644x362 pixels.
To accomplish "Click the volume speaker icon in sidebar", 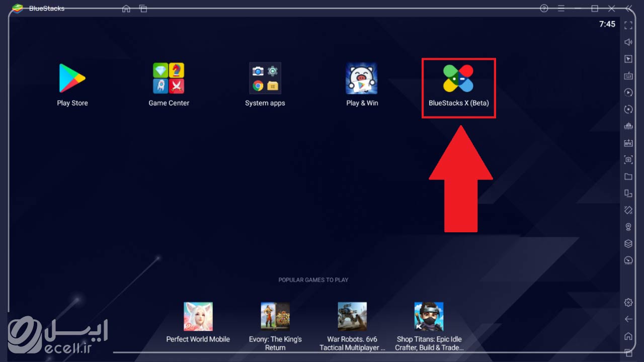I will pos(628,42).
